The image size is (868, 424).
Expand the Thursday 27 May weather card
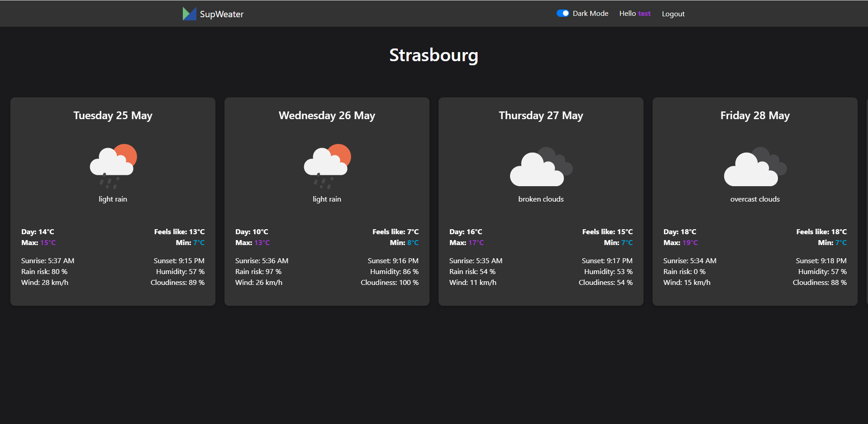click(x=540, y=202)
